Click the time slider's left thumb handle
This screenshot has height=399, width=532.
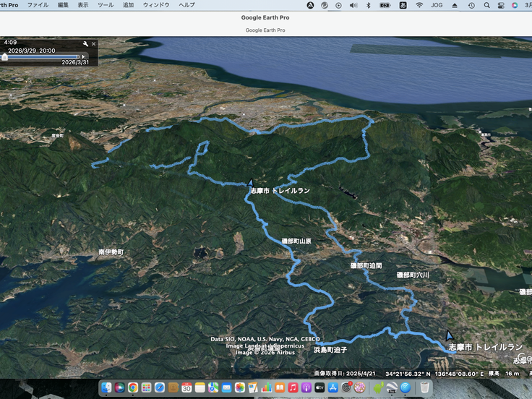(4, 56)
